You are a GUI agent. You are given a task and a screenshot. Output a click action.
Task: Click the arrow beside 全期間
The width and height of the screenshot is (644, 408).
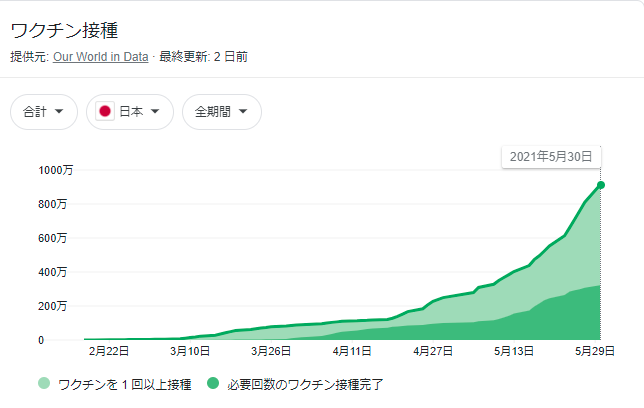pyautogui.click(x=244, y=112)
